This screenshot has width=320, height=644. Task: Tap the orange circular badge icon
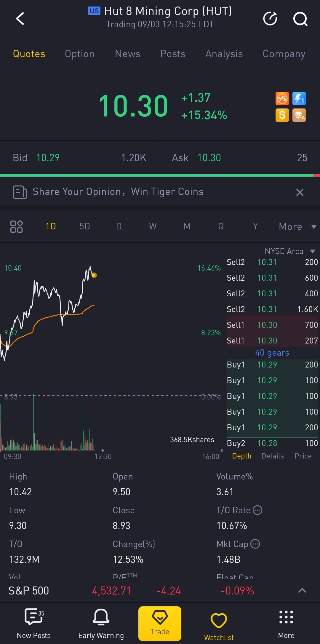click(x=282, y=99)
